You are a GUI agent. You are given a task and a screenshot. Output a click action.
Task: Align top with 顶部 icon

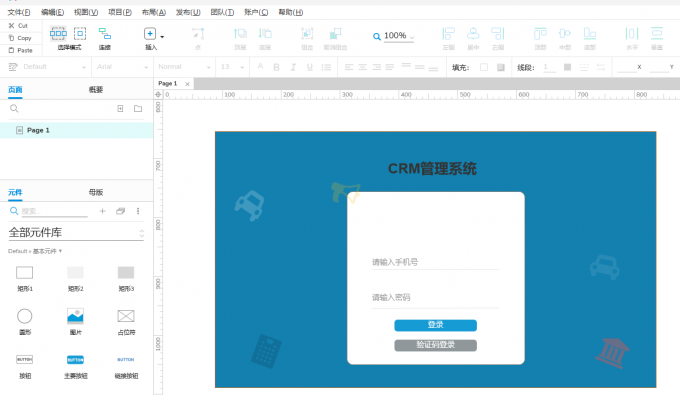[540, 33]
